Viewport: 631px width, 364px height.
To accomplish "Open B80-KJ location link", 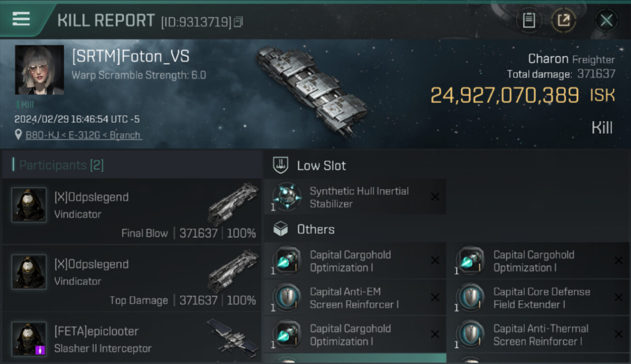I will [83, 135].
